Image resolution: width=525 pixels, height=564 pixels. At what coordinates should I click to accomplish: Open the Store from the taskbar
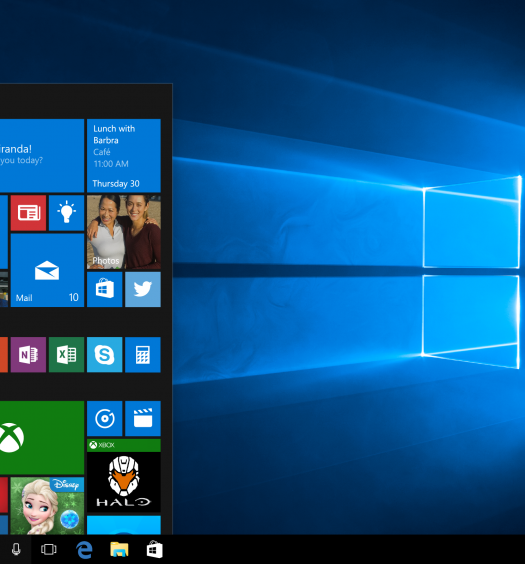(x=155, y=550)
